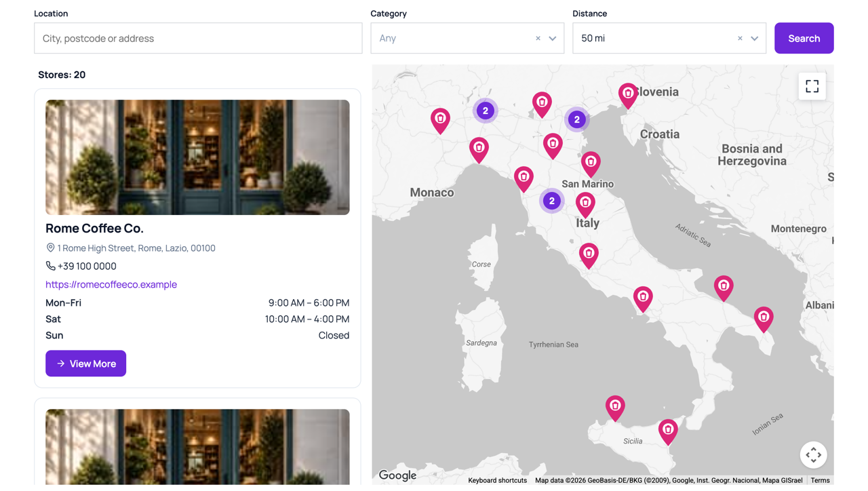
Task: Click the 'Stores: 20' count text
Action: (62, 75)
